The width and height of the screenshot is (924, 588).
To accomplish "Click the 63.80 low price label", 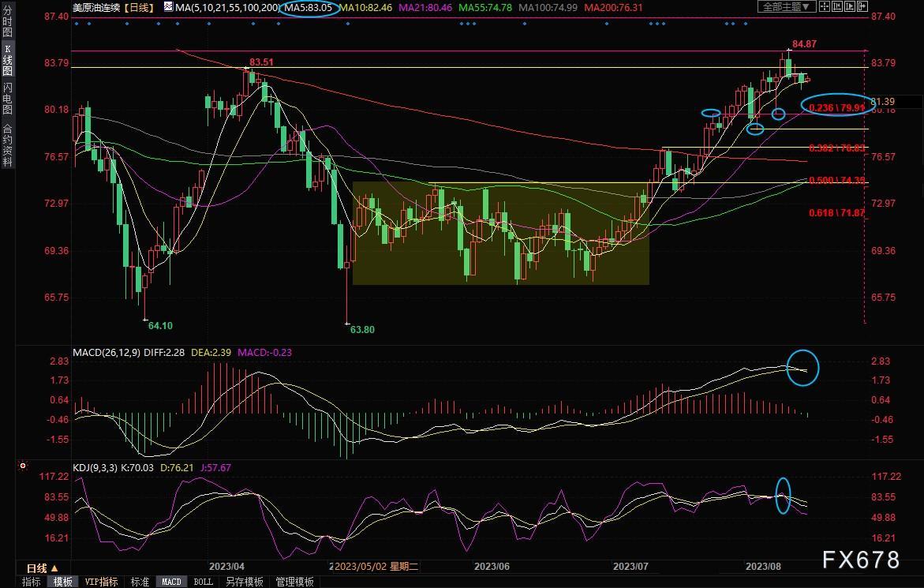I will pyautogui.click(x=362, y=330).
